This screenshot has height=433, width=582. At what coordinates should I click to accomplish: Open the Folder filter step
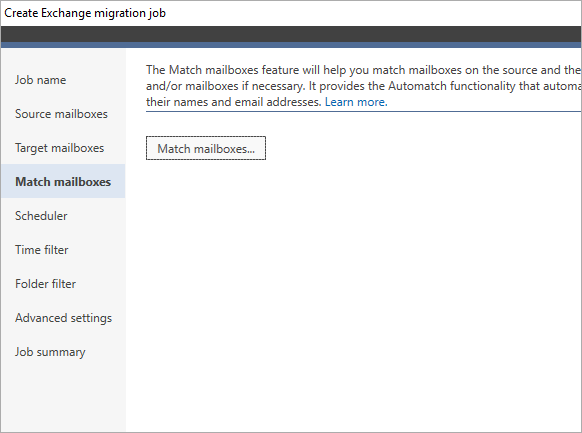45,284
